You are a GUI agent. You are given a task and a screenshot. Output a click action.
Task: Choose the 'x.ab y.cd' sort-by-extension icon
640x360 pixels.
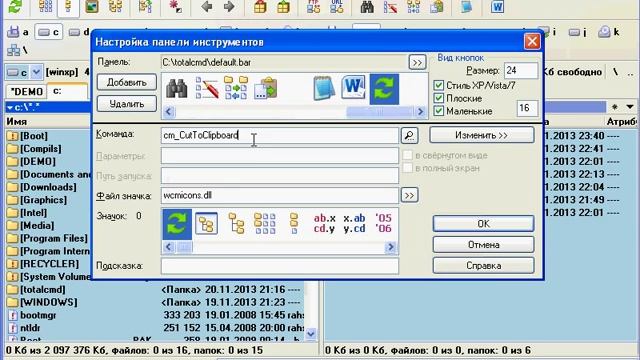354,223
